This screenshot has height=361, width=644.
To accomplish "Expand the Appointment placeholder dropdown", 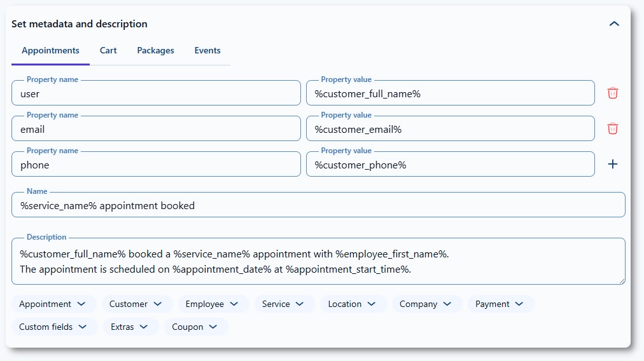I will click(x=53, y=304).
